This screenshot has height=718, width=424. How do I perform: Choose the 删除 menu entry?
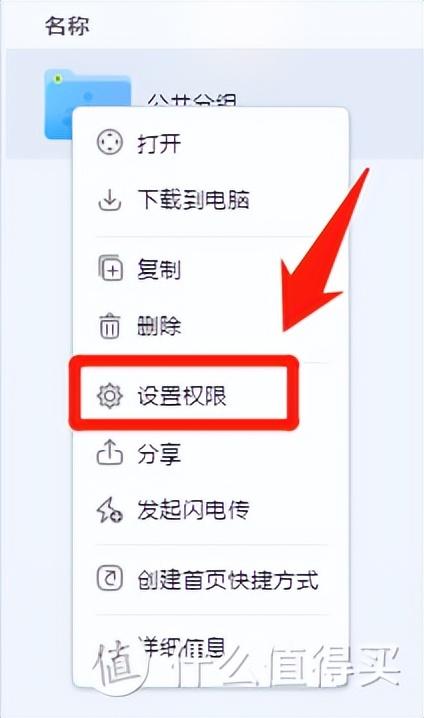point(159,326)
